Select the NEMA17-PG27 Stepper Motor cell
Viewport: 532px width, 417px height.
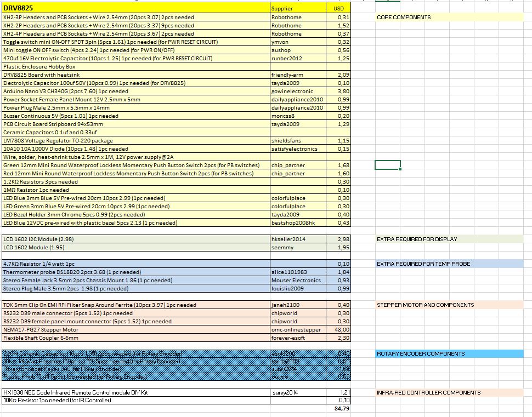pyautogui.click(x=136, y=329)
